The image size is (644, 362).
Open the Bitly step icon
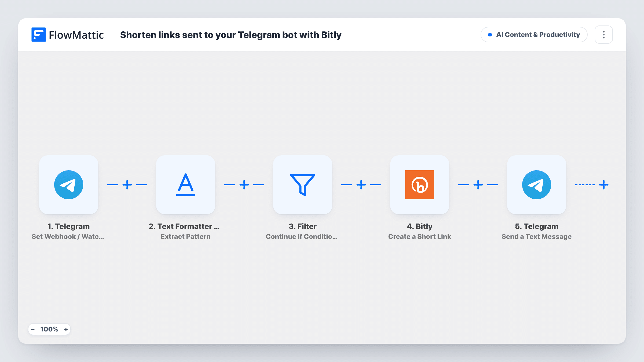tap(420, 185)
